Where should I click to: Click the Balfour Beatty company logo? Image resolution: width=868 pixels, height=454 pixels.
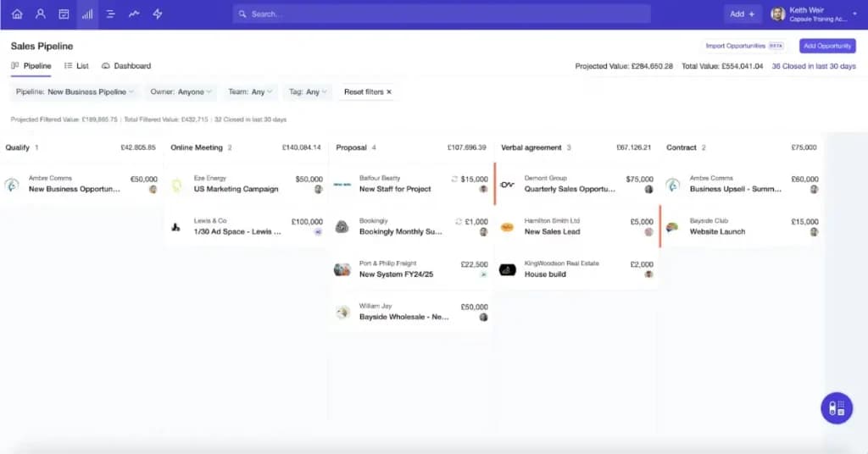coord(342,184)
